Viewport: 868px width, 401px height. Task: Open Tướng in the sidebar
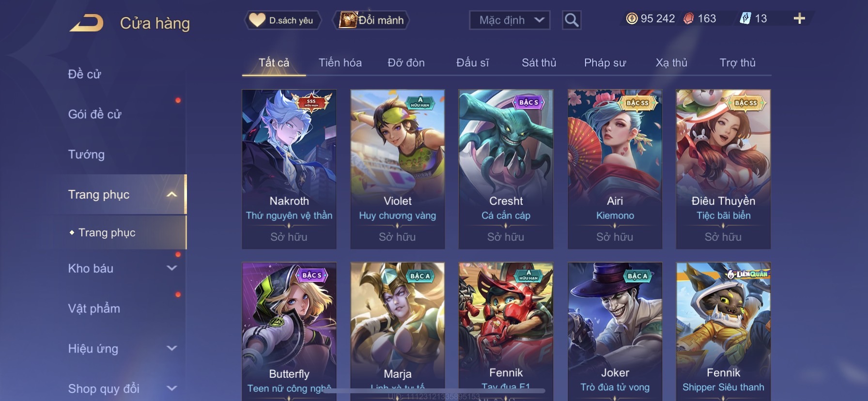click(86, 154)
